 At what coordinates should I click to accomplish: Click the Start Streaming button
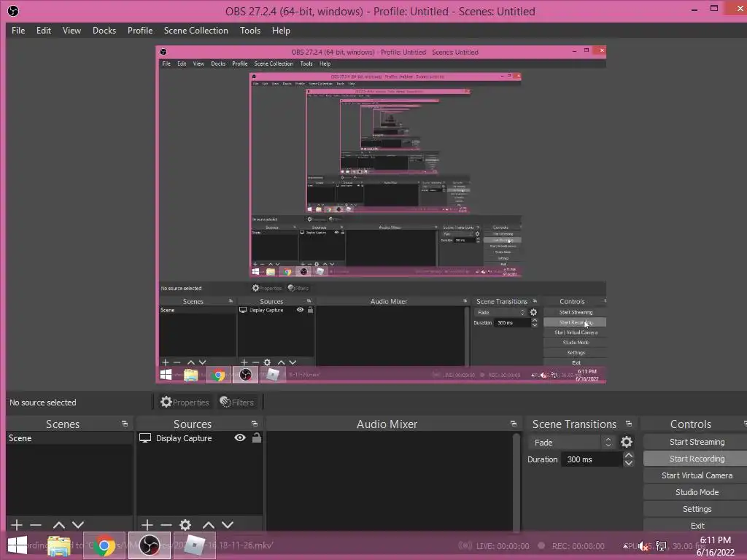(697, 442)
